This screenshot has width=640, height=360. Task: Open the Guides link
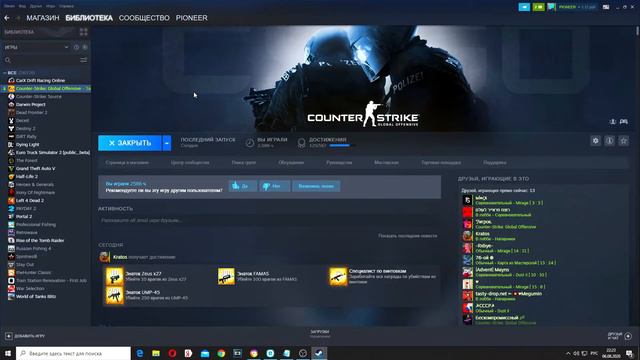[339, 162]
